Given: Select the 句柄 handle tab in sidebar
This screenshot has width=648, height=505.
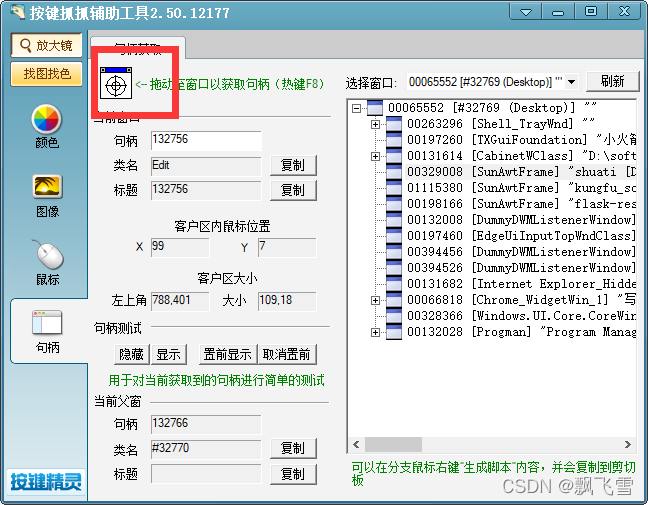Looking at the screenshot, I should click(48, 332).
